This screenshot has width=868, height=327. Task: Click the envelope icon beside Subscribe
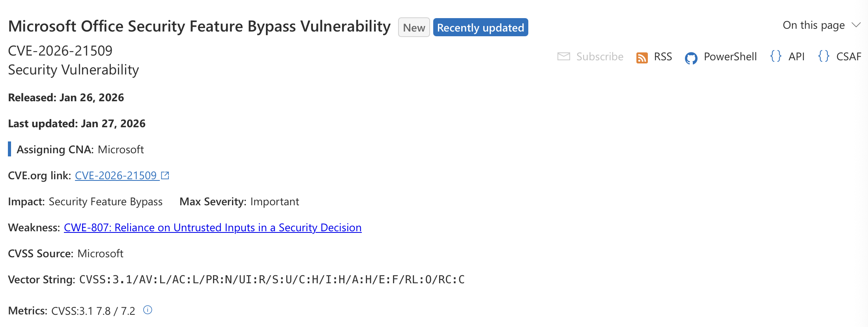563,57
